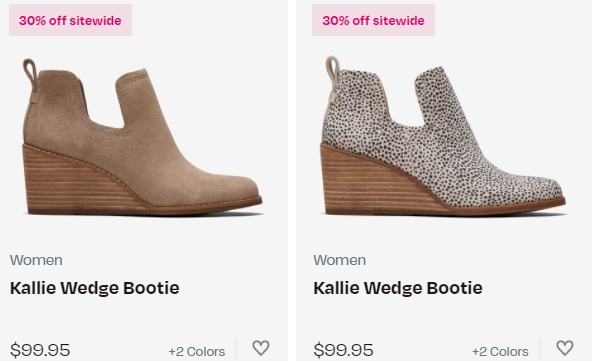Select Women category label on spotted bootie card

tap(339, 260)
